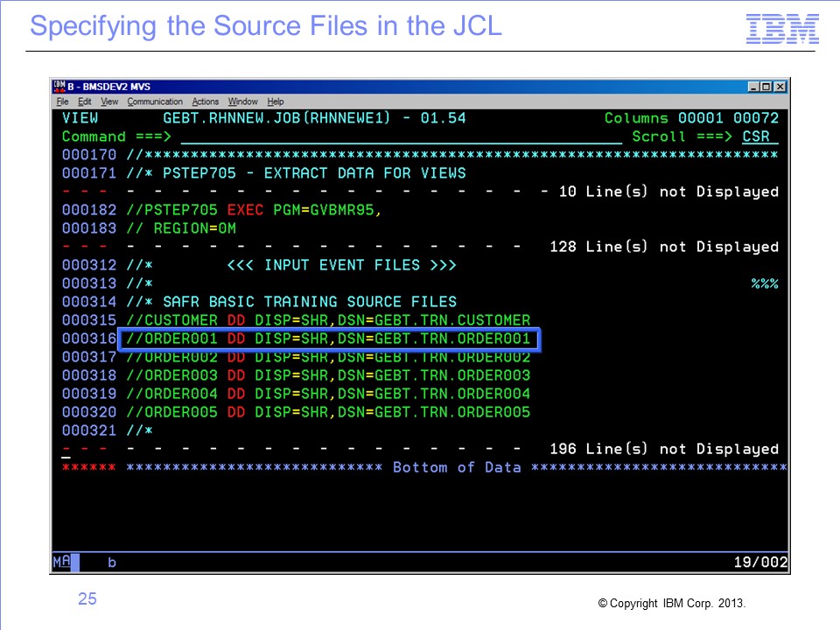840x630 pixels.
Task: Click the emulator application icon in title bar
Action: [x=59, y=87]
